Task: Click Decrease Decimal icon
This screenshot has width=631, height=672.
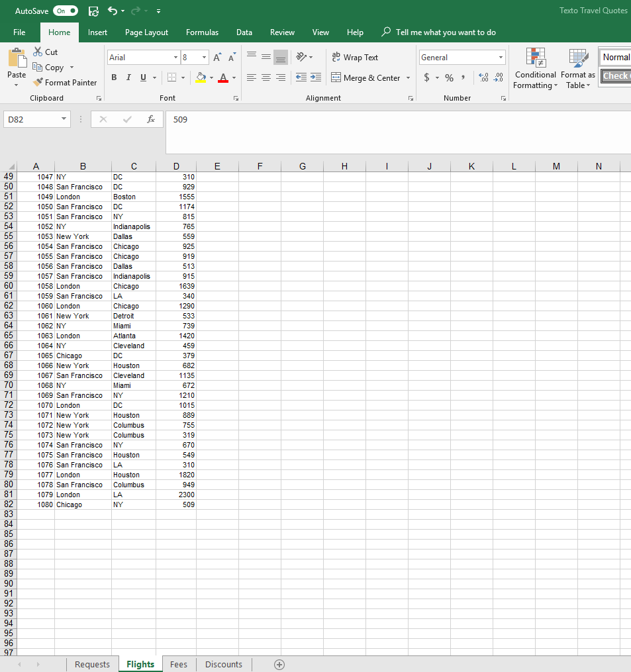Action: tap(498, 77)
